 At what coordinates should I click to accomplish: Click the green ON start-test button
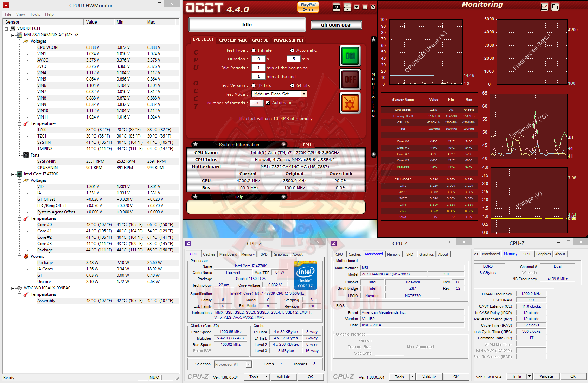pyautogui.click(x=350, y=56)
